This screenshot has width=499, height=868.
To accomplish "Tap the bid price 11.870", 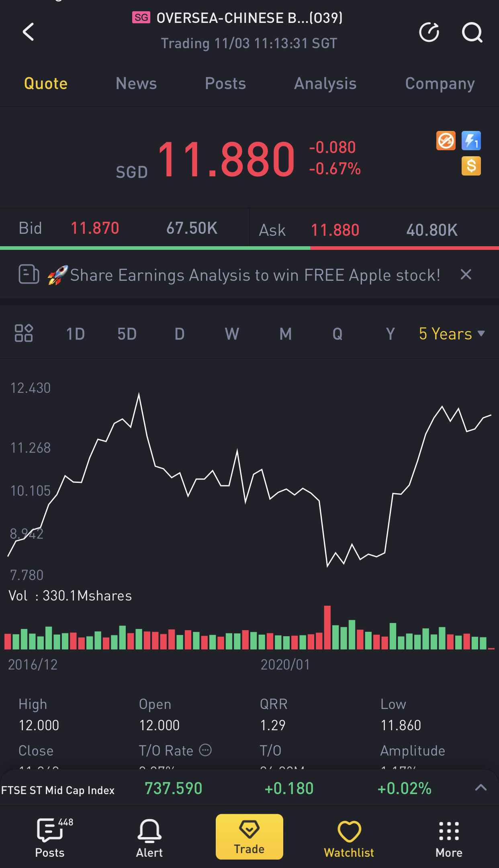I will click(95, 228).
